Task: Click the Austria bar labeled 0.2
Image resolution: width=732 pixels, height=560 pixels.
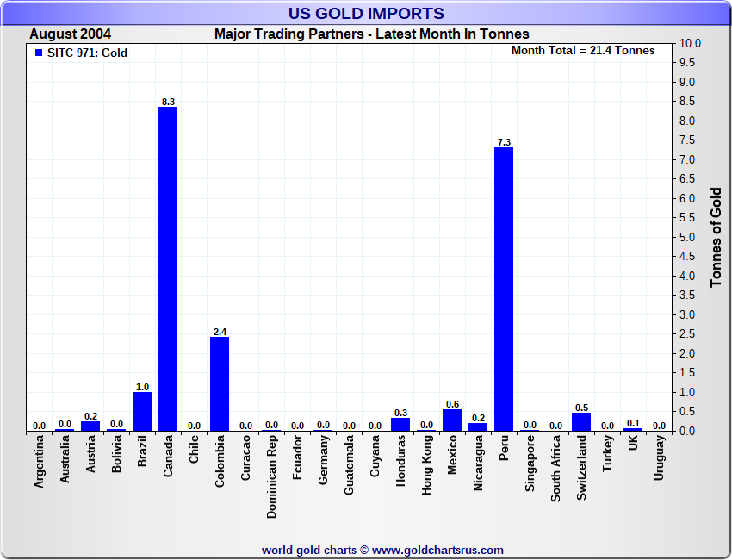Action: tap(90, 426)
